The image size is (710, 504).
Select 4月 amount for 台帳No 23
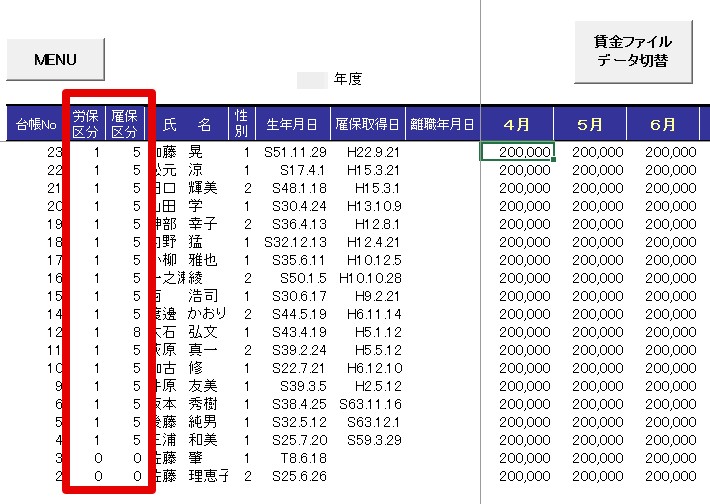517,152
